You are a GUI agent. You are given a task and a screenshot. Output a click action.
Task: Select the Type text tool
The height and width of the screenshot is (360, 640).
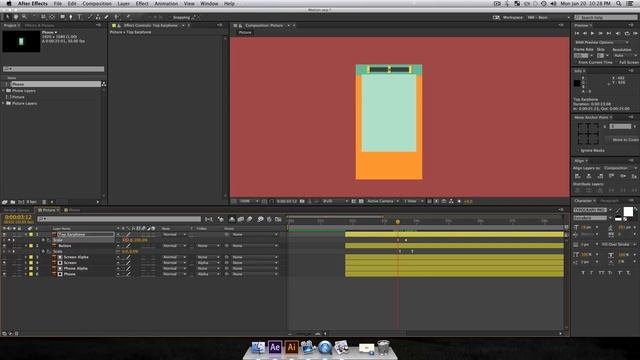tap(80, 17)
